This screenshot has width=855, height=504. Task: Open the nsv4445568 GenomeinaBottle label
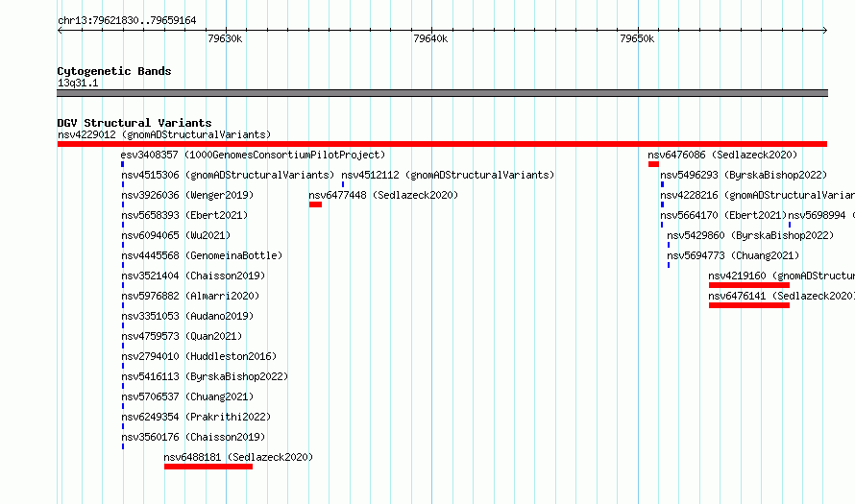click(202, 255)
